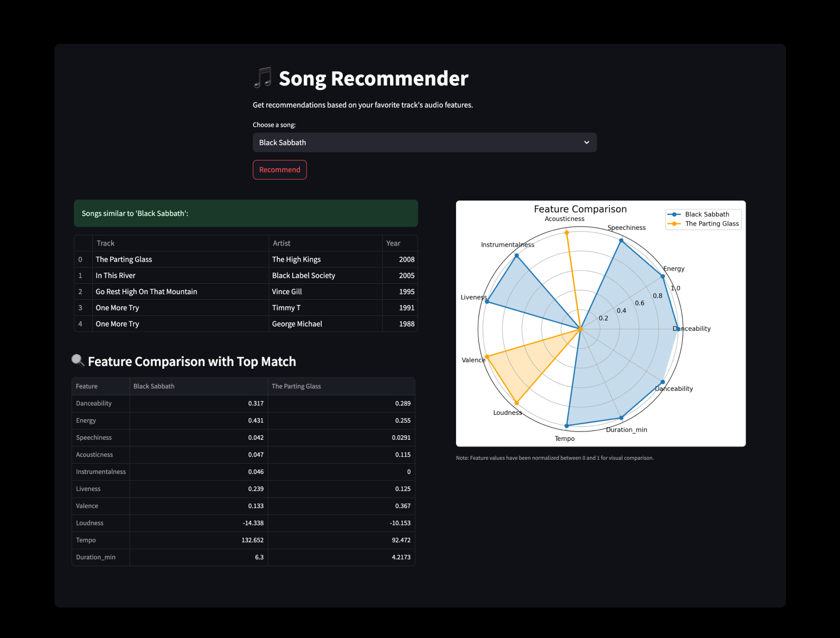Click the magnifying glass icon by Feature Comparison
Screen dimensions: 840x638
click(78, 360)
